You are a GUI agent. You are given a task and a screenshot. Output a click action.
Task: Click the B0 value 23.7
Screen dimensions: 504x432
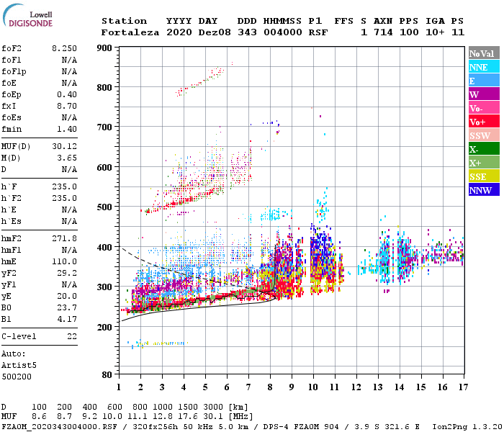tap(67, 308)
